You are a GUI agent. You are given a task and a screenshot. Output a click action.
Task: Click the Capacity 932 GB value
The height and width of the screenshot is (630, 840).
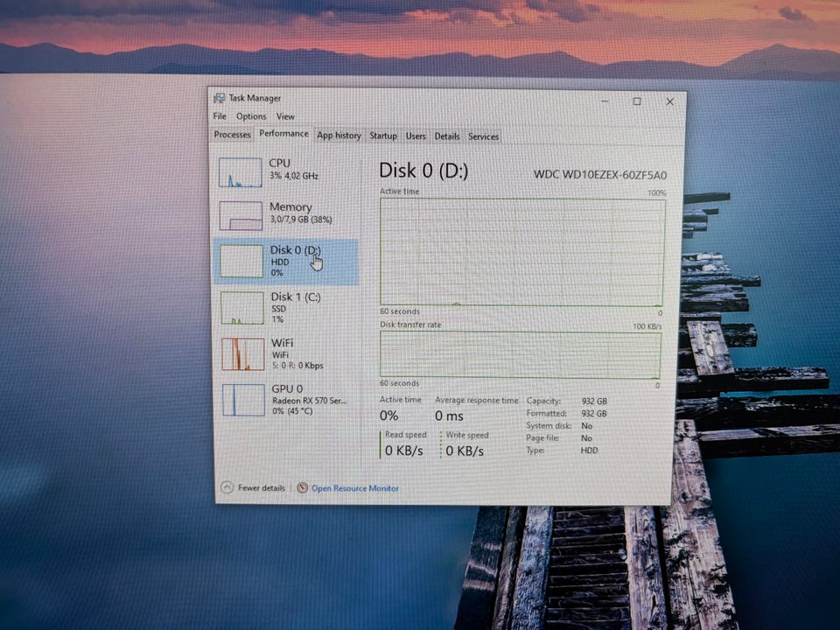tap(594, 402)
